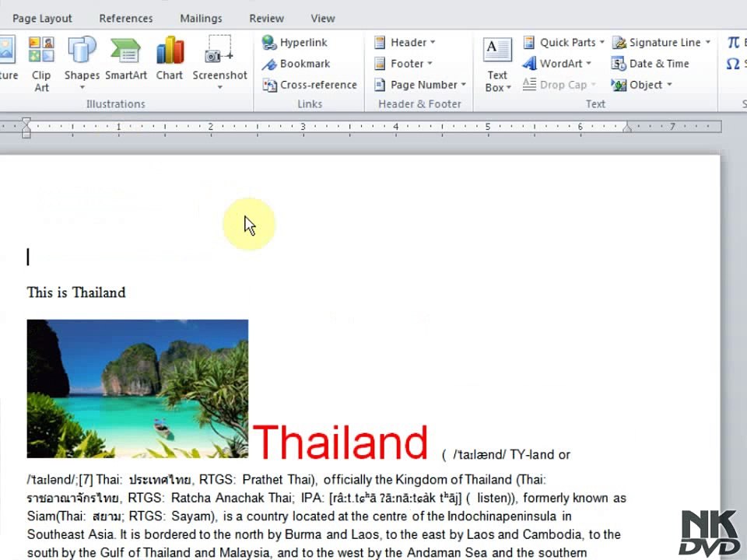Click the Header icon
The image size is (747, 560).
380,42
